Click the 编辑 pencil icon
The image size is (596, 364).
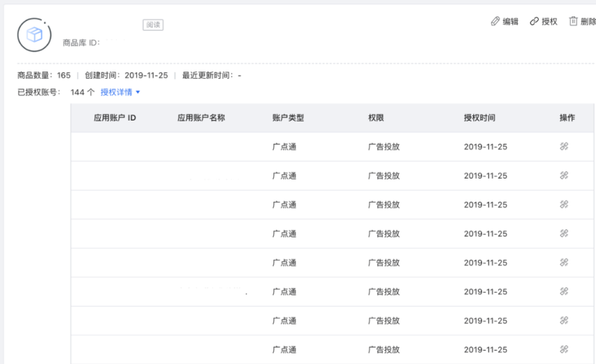495,22
